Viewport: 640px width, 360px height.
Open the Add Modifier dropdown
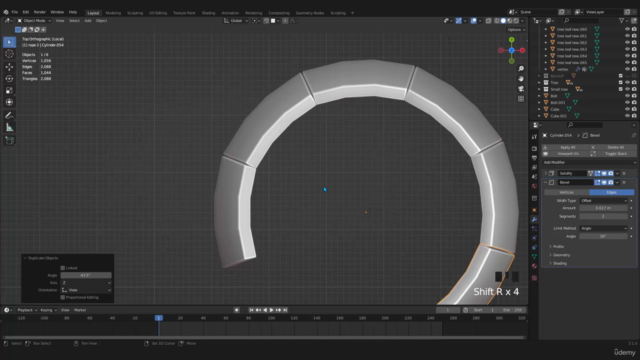(589, 162)
